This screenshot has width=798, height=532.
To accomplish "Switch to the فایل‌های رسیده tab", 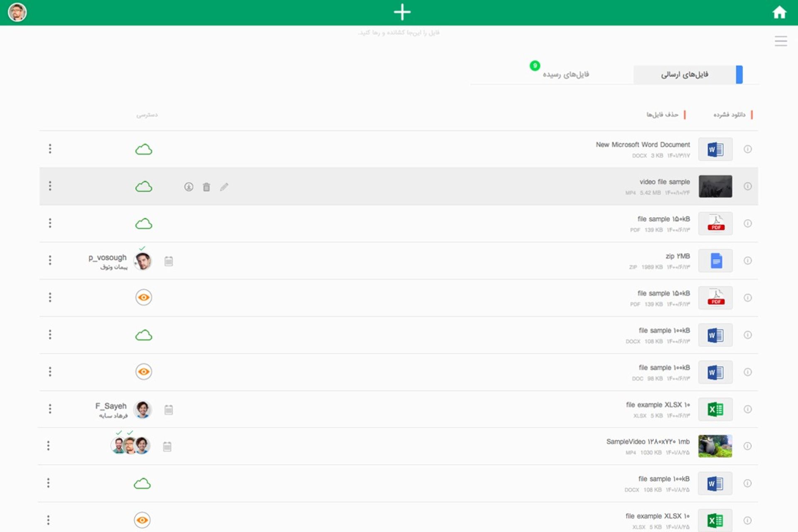I will point(565,74).
